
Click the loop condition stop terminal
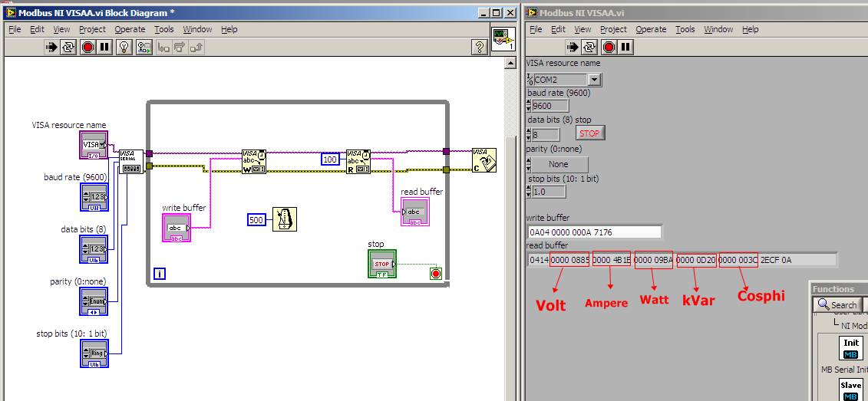click(x=436, y=274)
